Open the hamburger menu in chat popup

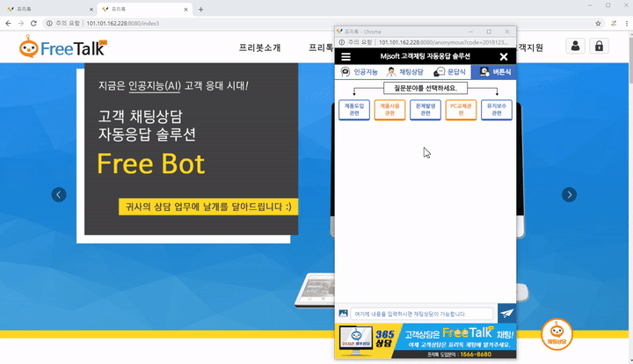pyautogui.click(x=346, y=56)
